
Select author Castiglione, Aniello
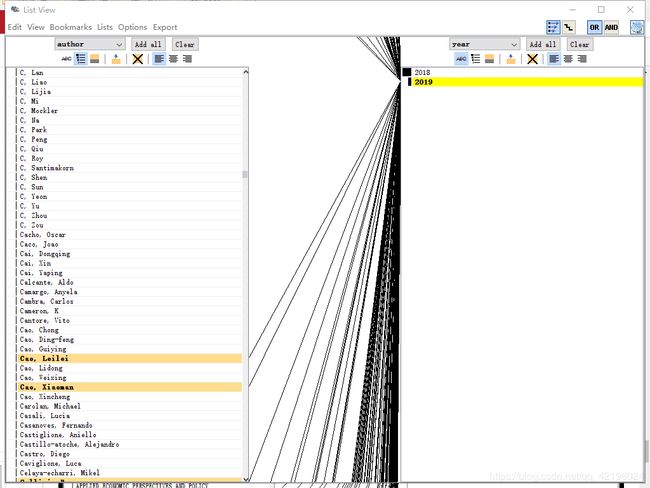(x=130, y=435)
